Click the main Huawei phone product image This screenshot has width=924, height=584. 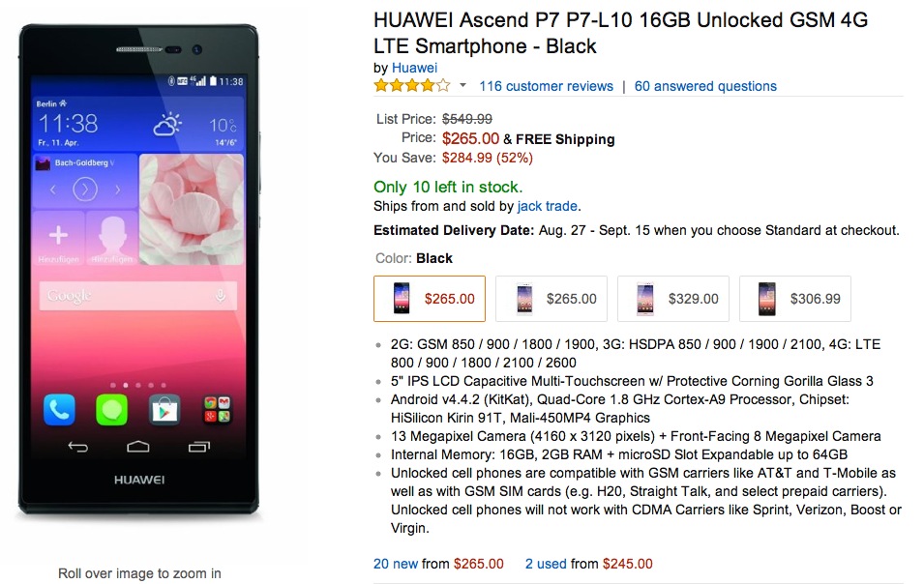pos(138,271)
